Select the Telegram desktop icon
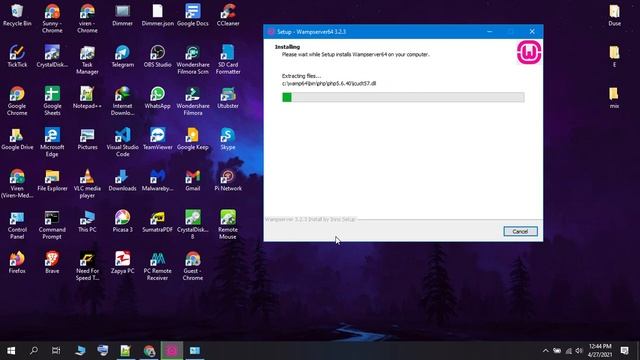 click(x=122, y=56)
